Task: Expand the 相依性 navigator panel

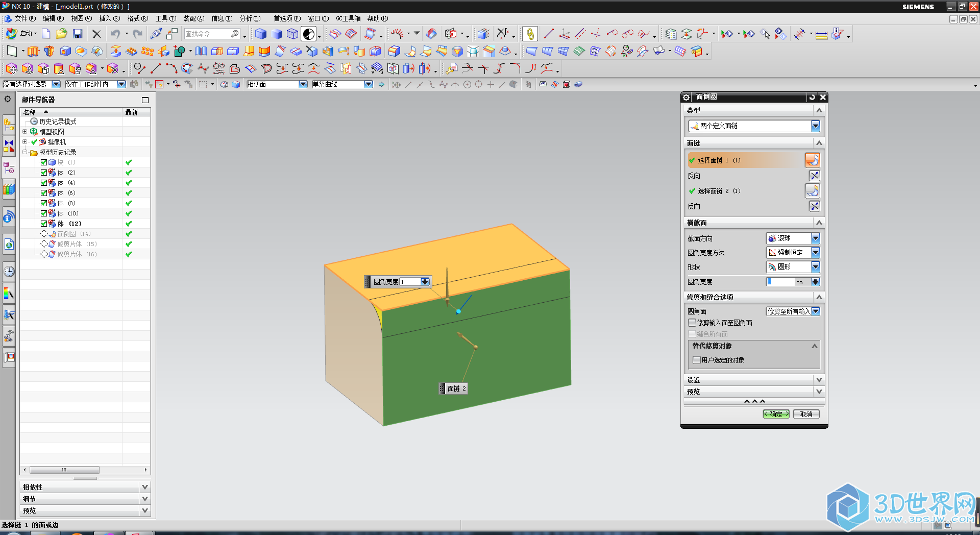Action: 85,487
